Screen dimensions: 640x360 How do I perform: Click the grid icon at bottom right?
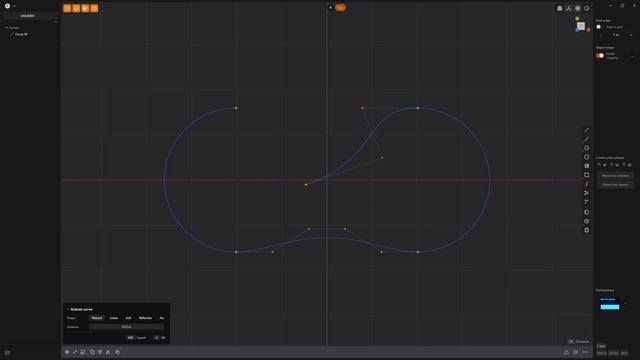(x=576, y=352)
